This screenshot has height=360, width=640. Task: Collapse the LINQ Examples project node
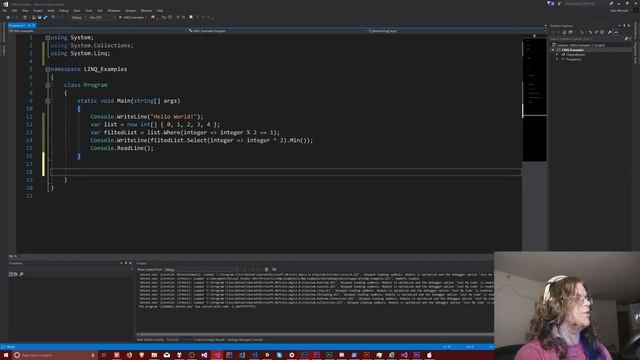(553, 50)
